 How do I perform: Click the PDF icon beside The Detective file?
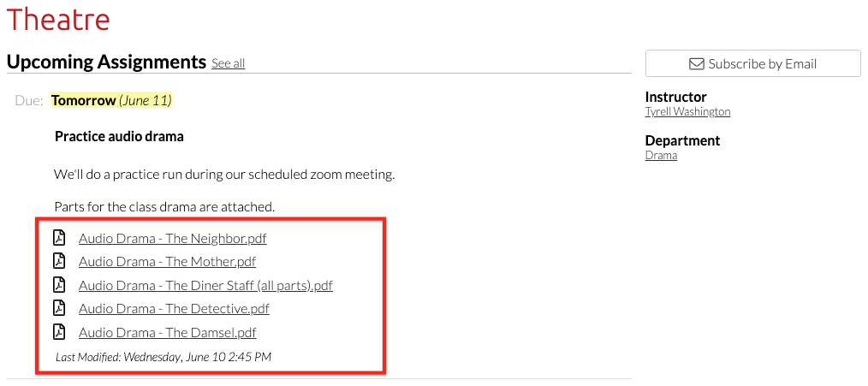coord(60,308)
